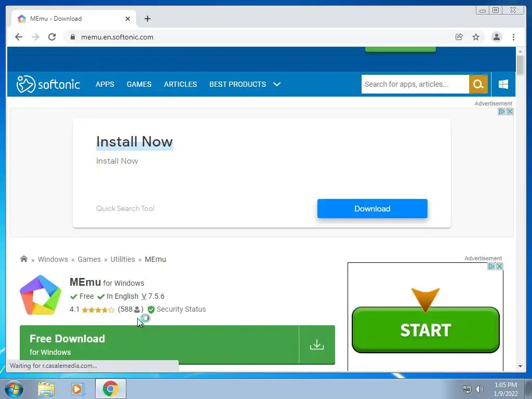Screen dimensions: 532x399
Task: Click the Utilities breadcrumb link
Action: tap(123, 259)
